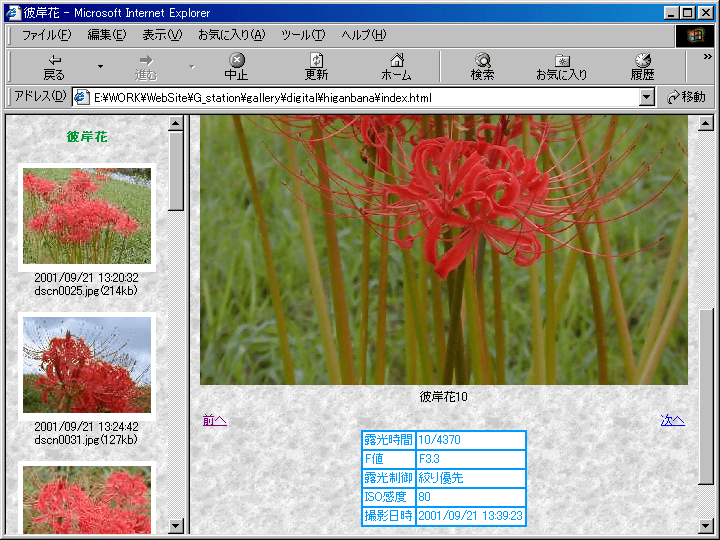Click the main frame scrollbar thumb
The image size is (720, 540).
(705, 397)
